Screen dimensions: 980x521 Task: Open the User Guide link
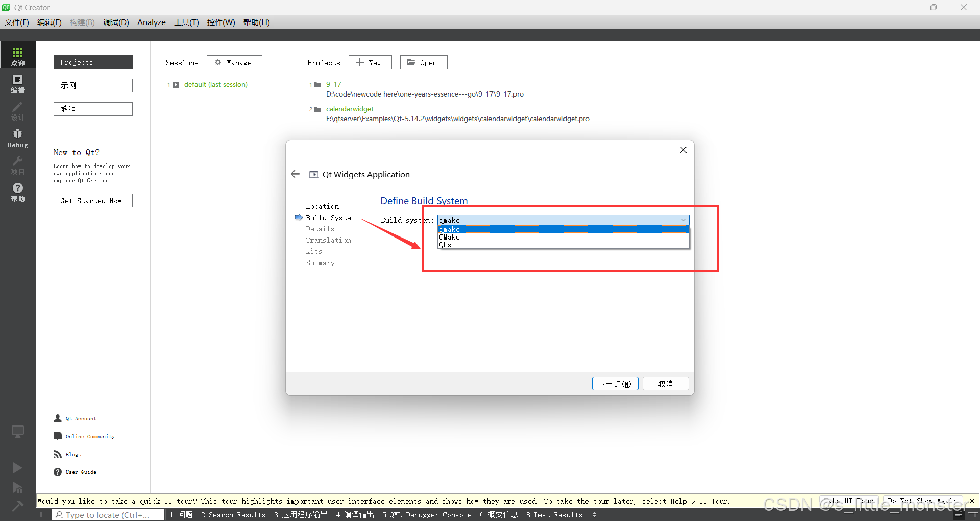[81, 472]
